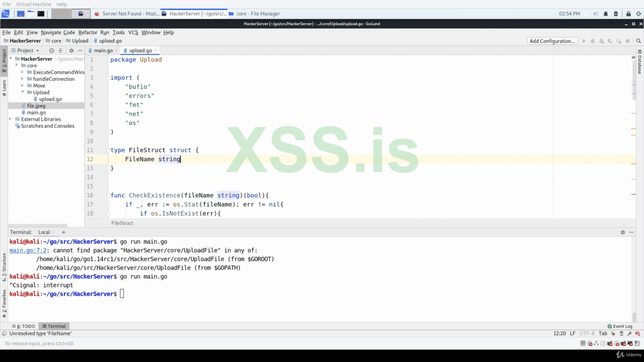Image resolution: width=644 pixels, height=362 pixels.
Task: Expand the ExecuteCommandWindows folder
Action: coord(23,72)
